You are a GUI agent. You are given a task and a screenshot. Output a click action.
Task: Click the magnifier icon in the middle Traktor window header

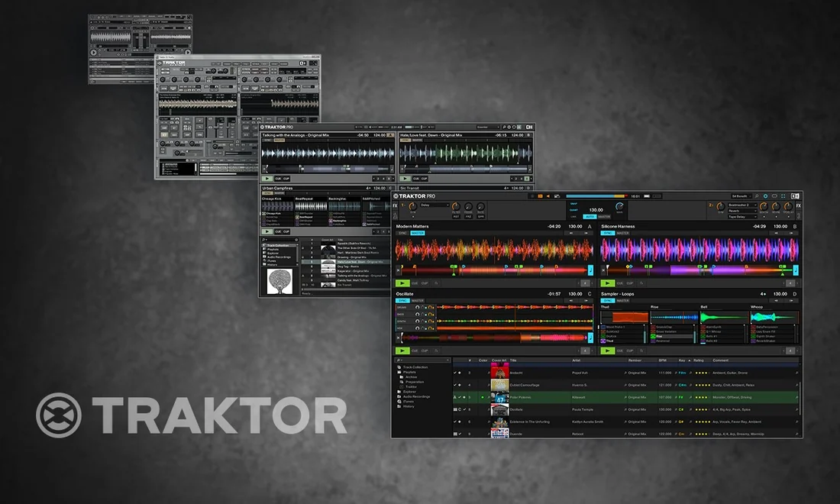tap(504, 128)
